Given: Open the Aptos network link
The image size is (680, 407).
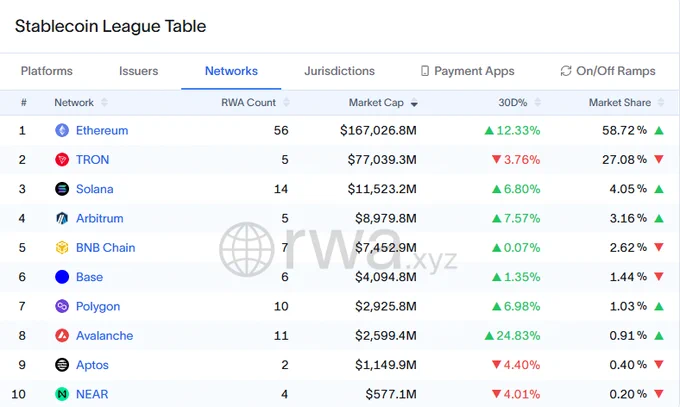Looking at the screenshot, I should 92,365.
